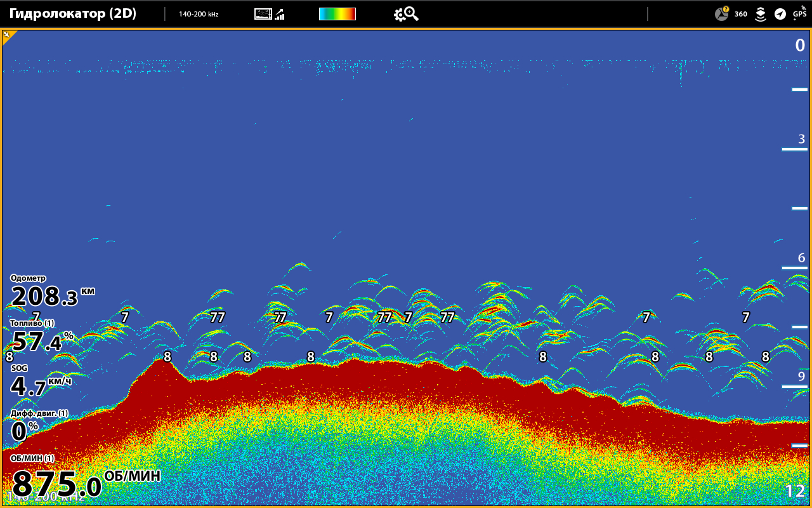812x508 pixels.
Task: Click the 3 mark on the depth scale
Action: click(x=801, y=139)
